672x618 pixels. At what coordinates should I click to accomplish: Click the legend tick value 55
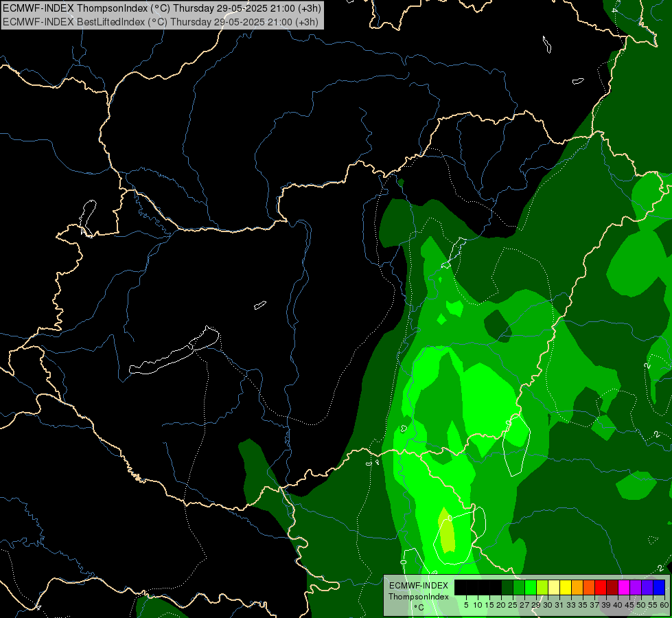coord(653,605)
